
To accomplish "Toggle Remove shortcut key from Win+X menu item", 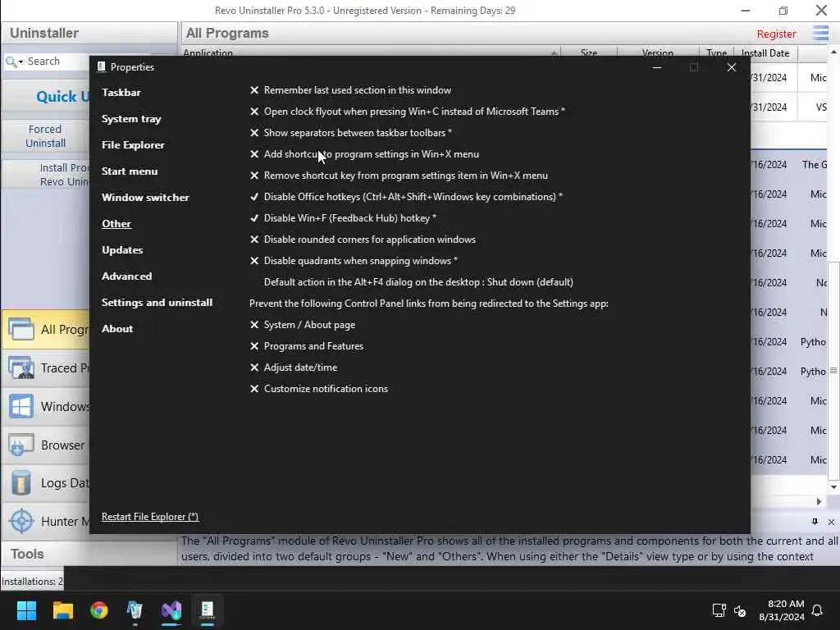I will pyautogui.click(x=399, y=176).
